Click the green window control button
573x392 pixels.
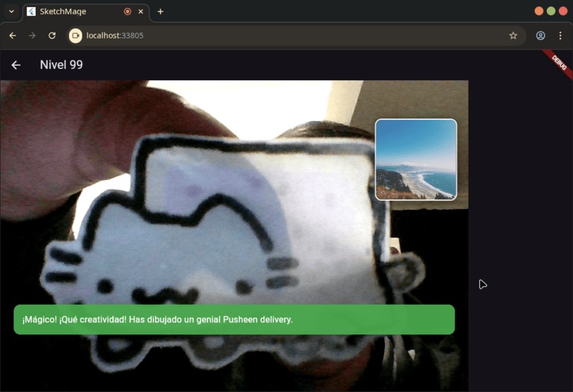click(551, 11)
